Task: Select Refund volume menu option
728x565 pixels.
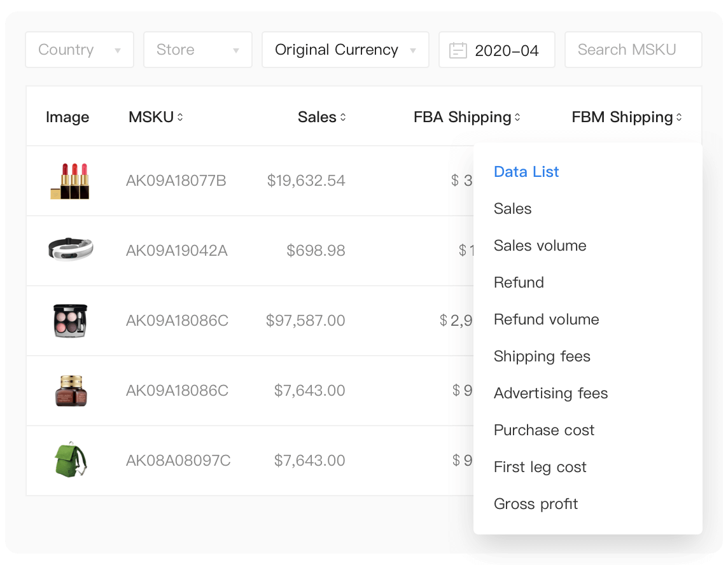Action: [546, 319]
